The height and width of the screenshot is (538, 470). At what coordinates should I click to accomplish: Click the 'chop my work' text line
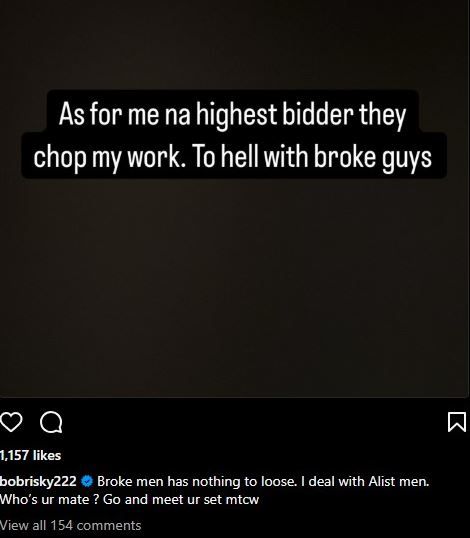233,157
